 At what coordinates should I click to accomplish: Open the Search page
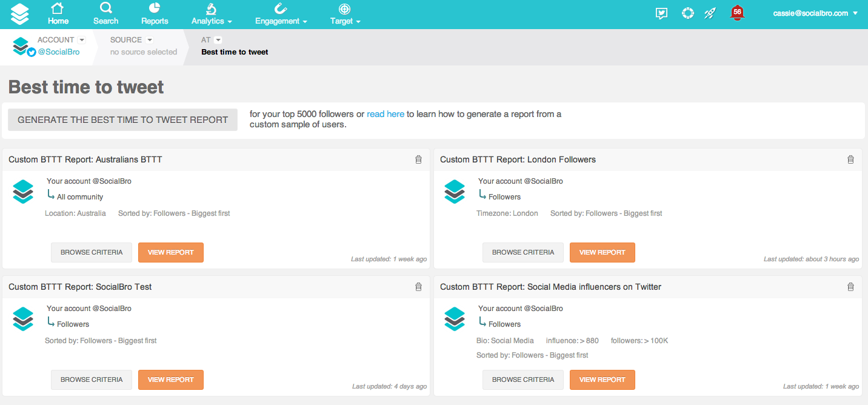pyautogui.click(x=105, y=14)
